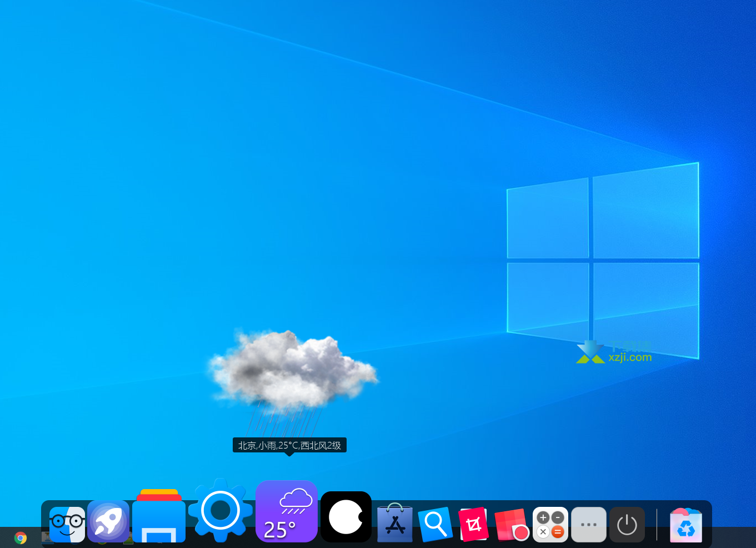Image resolution: width=756 pixels, height=548 pixels.
Task: Open the weather widget showing 25°
Action: pos(287,511)
